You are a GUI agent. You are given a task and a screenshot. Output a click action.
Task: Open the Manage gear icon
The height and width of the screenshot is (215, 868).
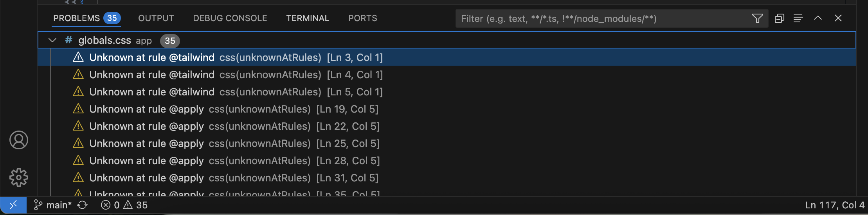[19, 177]
